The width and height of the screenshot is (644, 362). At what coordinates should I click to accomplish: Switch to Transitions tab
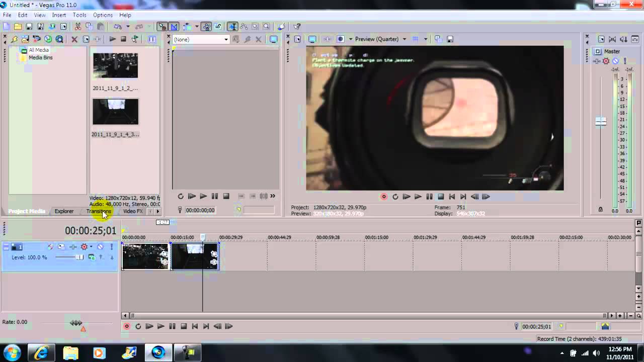pos(99,211)
